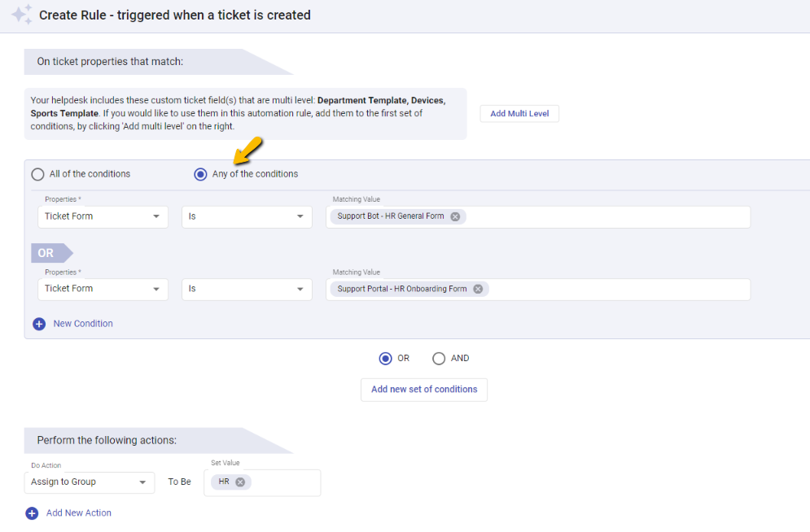Click the Add Multi Level button
The height and width of the screenshot is (532, 810).
pyautogui.click(x=519, y=114)
